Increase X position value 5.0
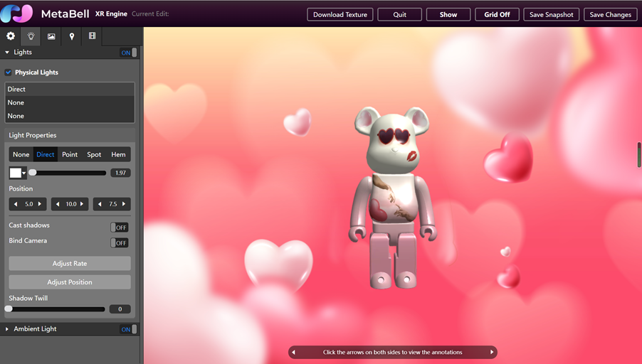 coord(40,204)
